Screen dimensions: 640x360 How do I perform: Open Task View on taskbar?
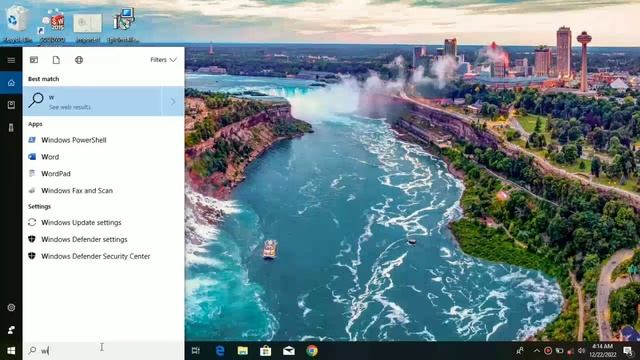point(196,351)
